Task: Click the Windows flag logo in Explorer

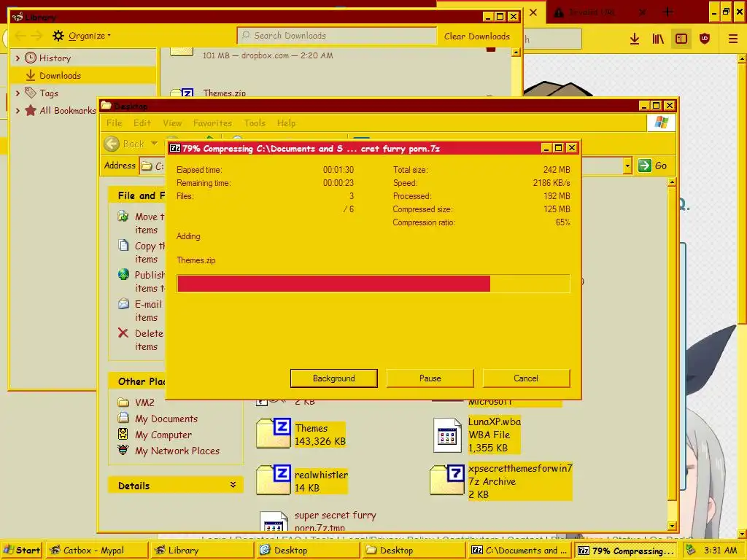Action: (661, 122)
